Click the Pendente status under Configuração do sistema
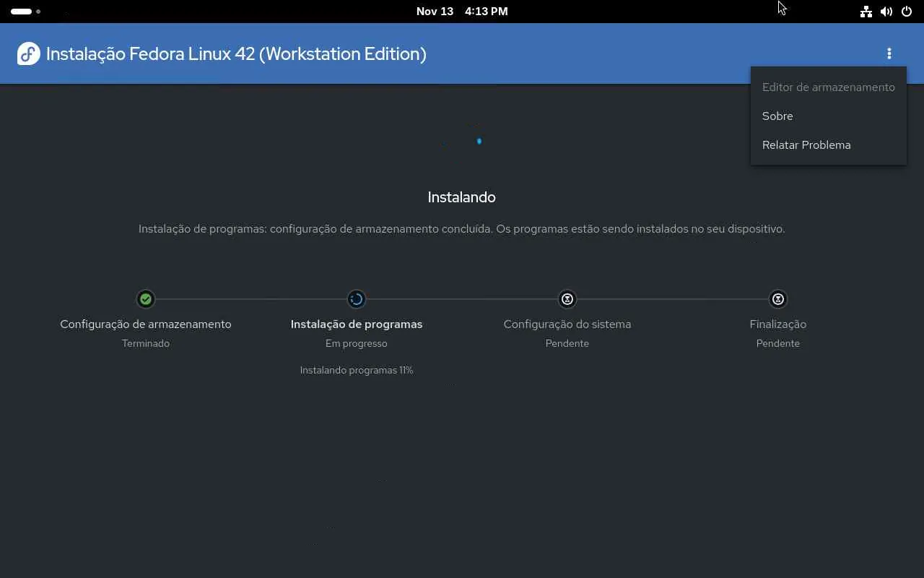Image resolution: width=924 pixels, height=578 pixels. click(567, 343)
